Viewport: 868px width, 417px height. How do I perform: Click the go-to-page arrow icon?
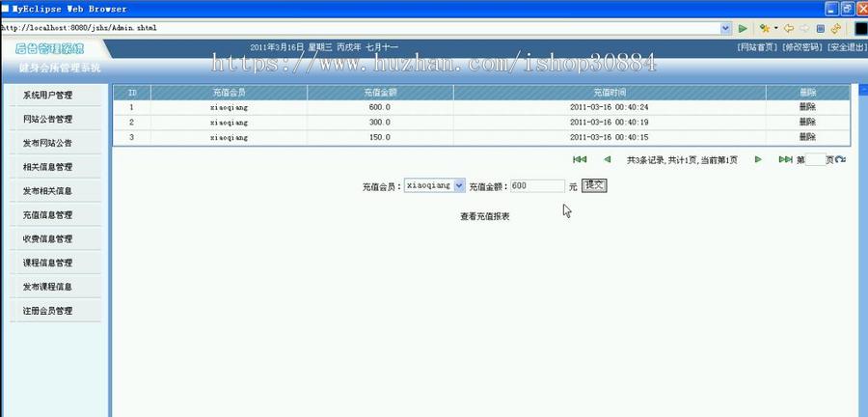[x=840, y=159]
